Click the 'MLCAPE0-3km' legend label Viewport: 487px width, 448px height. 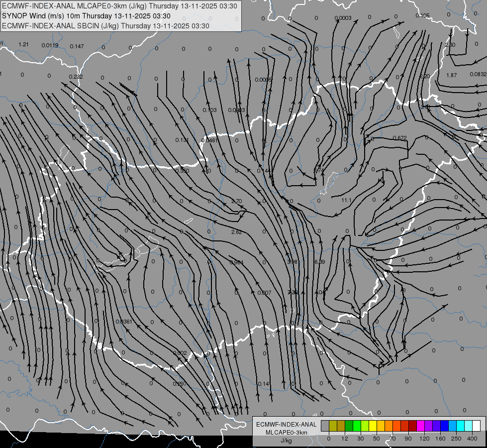tap(287, 433)
